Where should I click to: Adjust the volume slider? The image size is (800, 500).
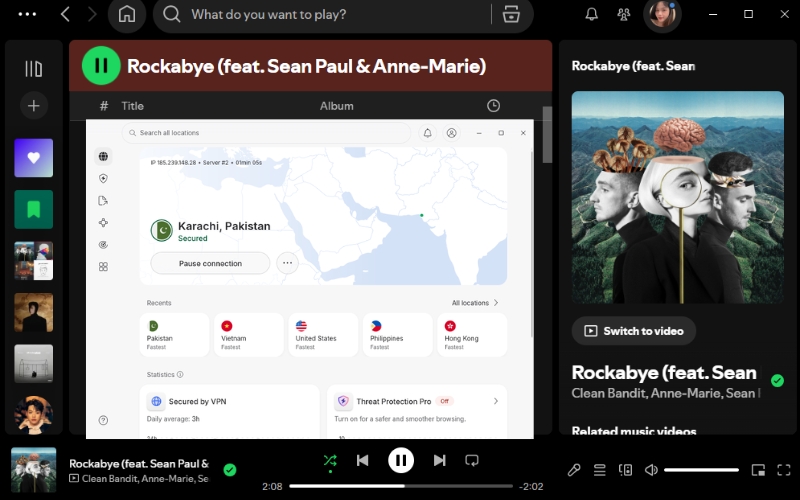tap(702, 470)
